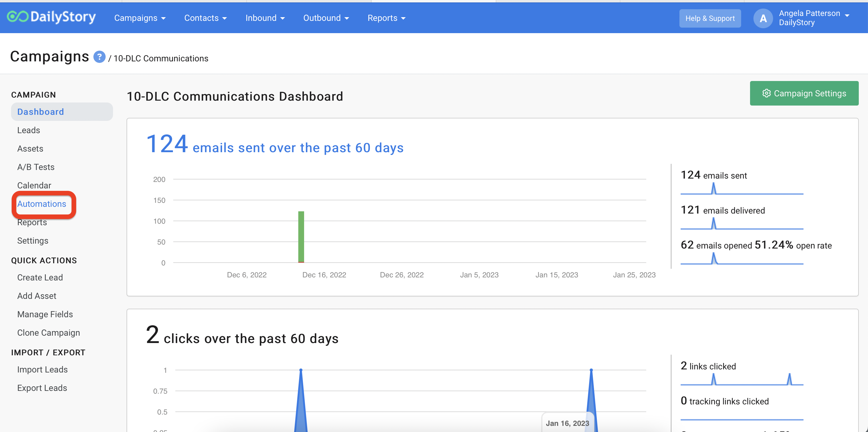868x432 pixels.
Task: Click Export Leads in sidebar
Action: (x=42, y=388)
